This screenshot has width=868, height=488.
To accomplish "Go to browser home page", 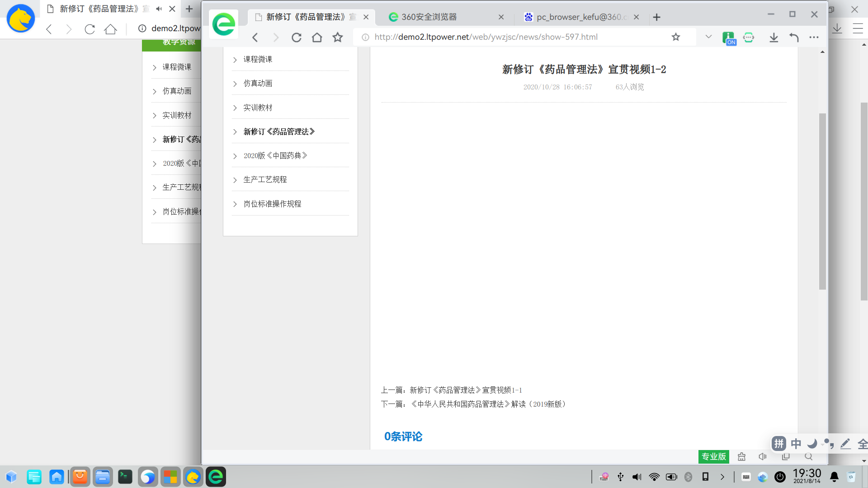I will point(317,38).
